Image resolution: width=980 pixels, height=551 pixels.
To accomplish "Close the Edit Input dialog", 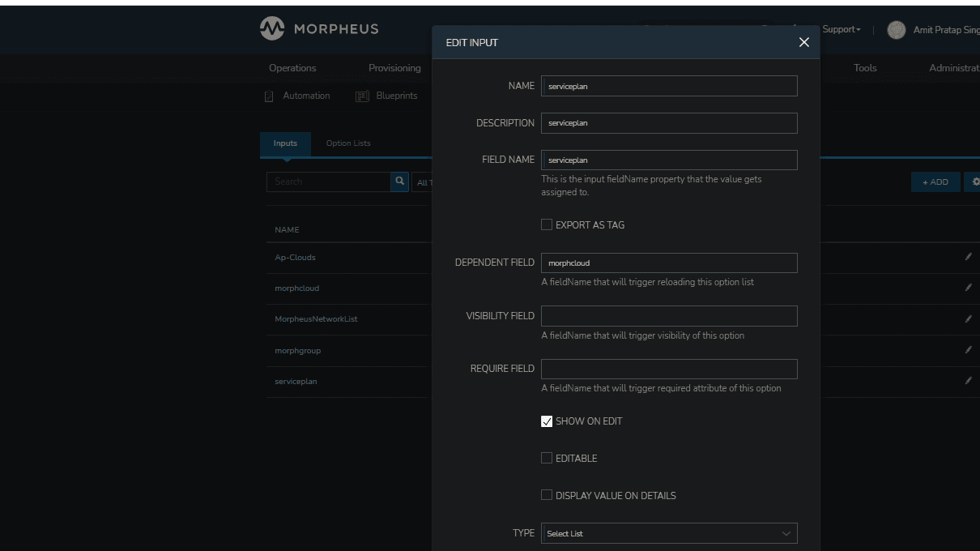I will tap(803, 42).
